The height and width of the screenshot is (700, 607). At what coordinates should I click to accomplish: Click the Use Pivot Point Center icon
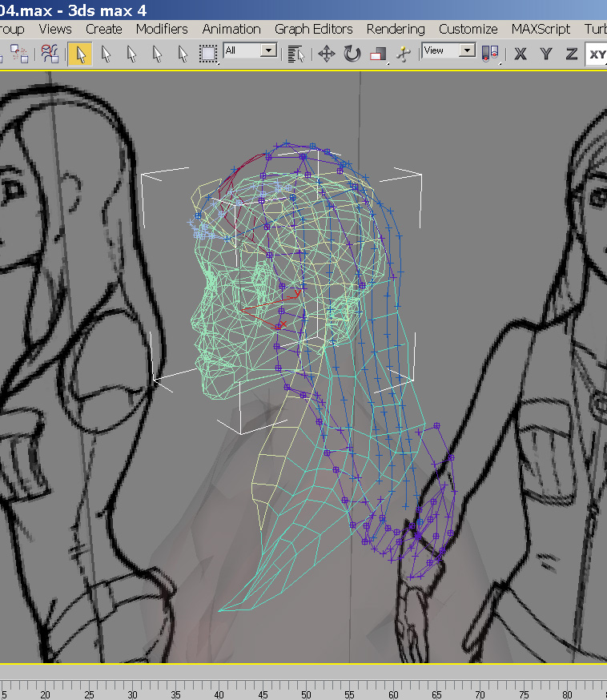point(490,54)
